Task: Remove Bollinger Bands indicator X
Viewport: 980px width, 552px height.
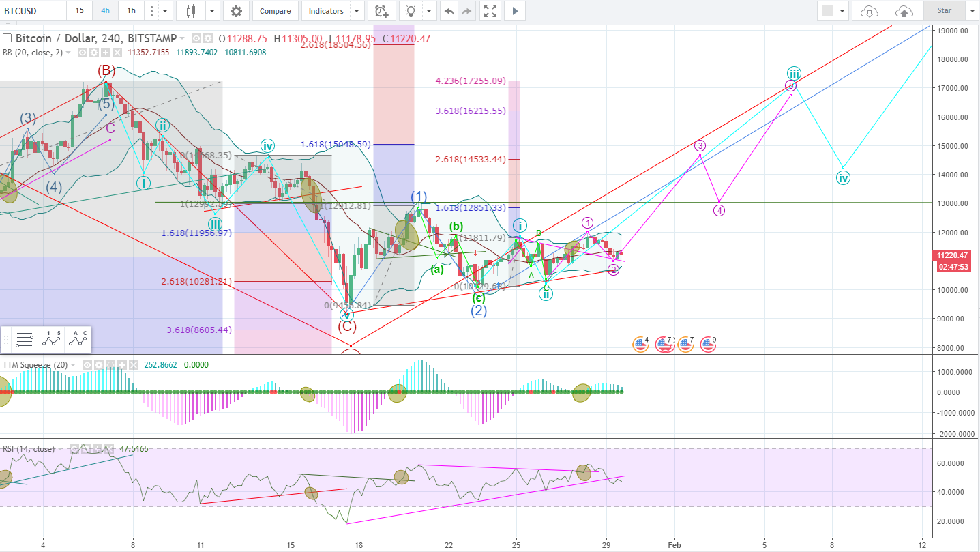Action: 117,53
